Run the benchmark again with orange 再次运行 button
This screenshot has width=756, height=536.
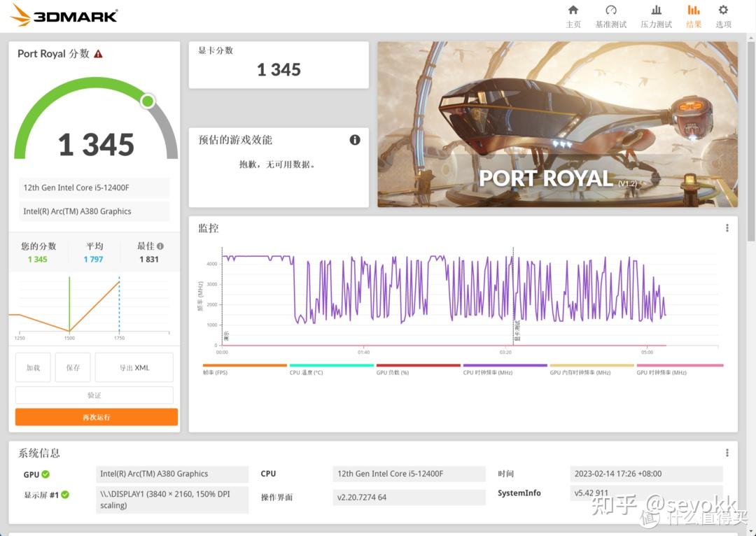[97, 417]
